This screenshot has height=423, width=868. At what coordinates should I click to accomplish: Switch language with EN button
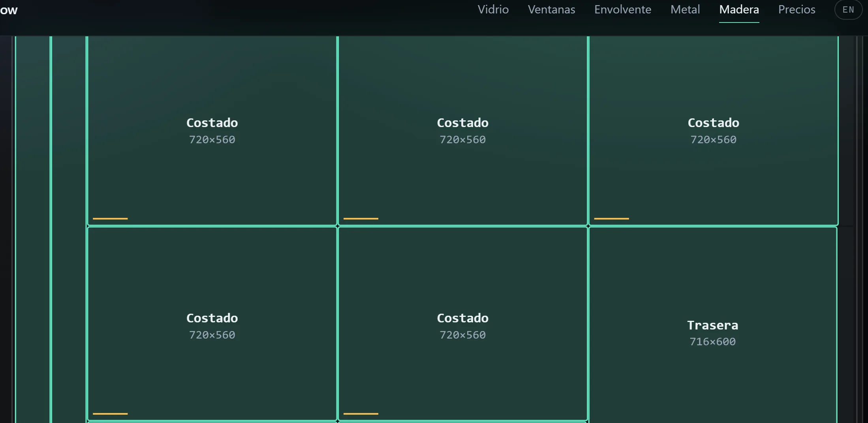pos(848,10)
